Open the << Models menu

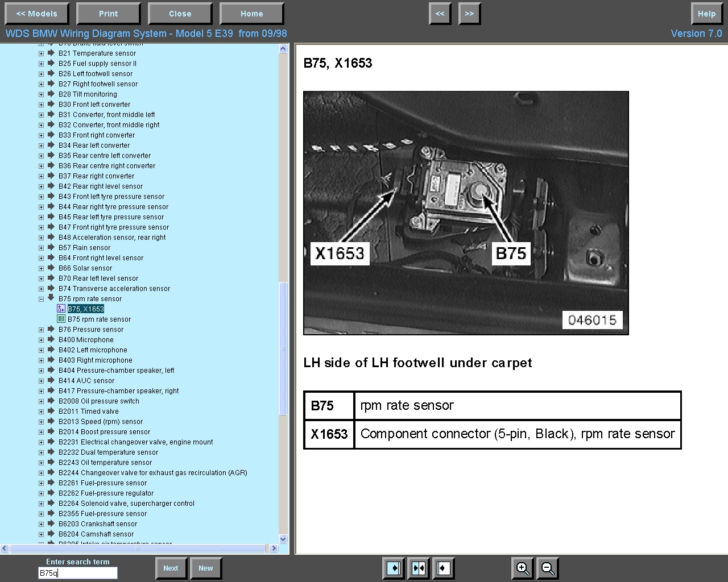click(36, 14)
